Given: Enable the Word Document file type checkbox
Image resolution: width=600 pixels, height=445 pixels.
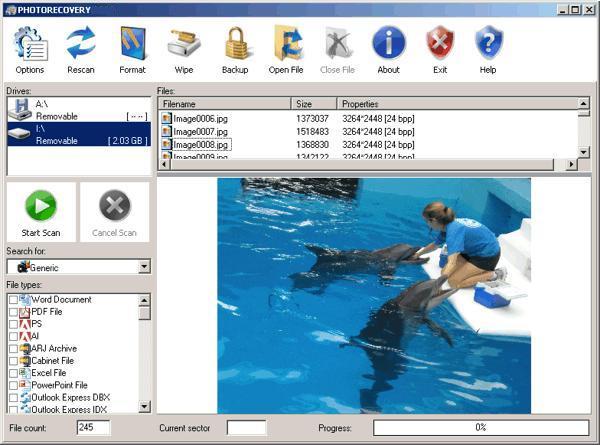Looking at the screenshot, I should (x=13, y=300).
